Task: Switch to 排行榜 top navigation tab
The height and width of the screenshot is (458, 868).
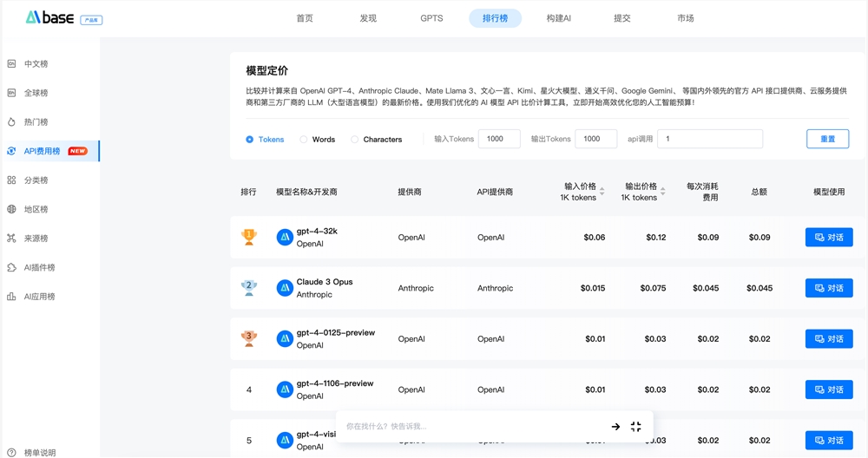Action: pos(495,18)
